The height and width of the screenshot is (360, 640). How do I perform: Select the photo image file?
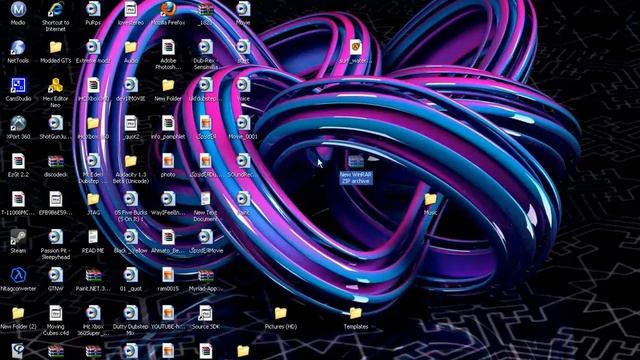point(168,161)
